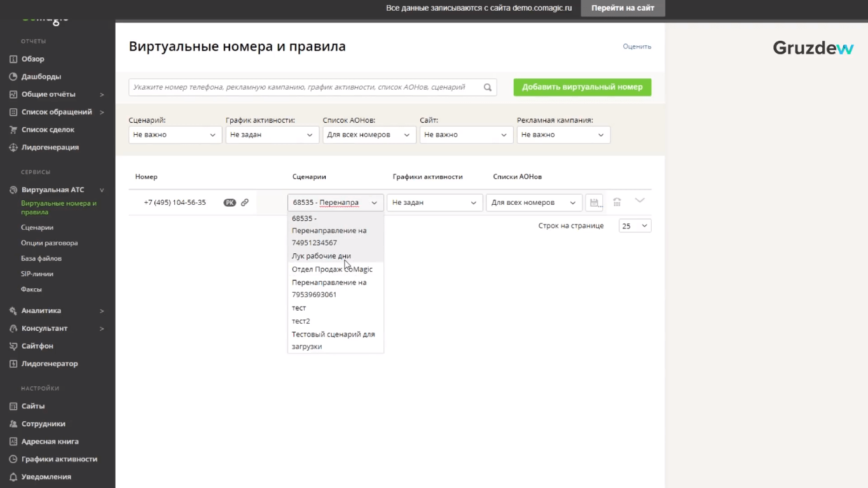Viewport: 868px width, 488px height.
Task: Select тест2 scenario option
Action: [x=336, y=321]
